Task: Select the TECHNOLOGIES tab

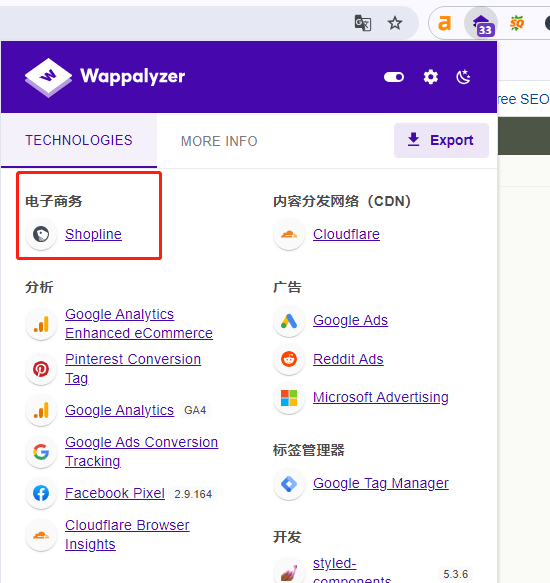Action: click(x=79, y=141)
